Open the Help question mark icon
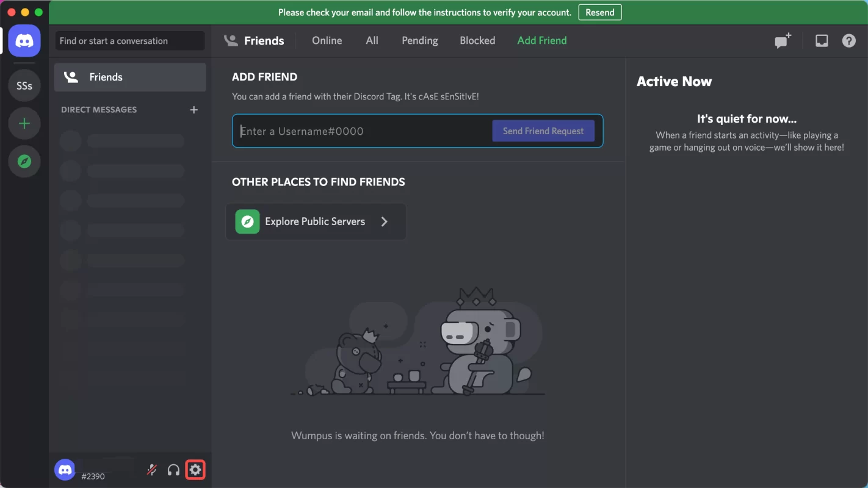The width and height of the screenshot is (868, 488). click(x=848, y=41)
